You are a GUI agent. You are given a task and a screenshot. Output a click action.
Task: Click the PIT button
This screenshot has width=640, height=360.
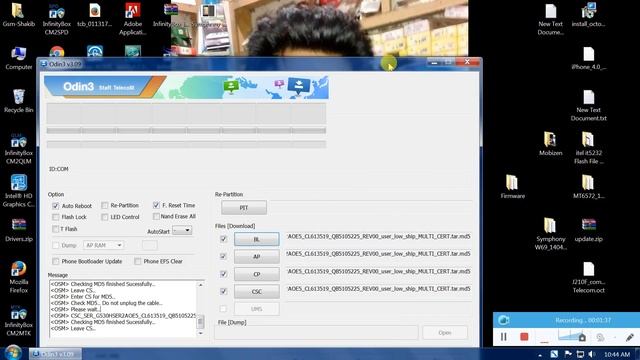click(x=244, y=208)
